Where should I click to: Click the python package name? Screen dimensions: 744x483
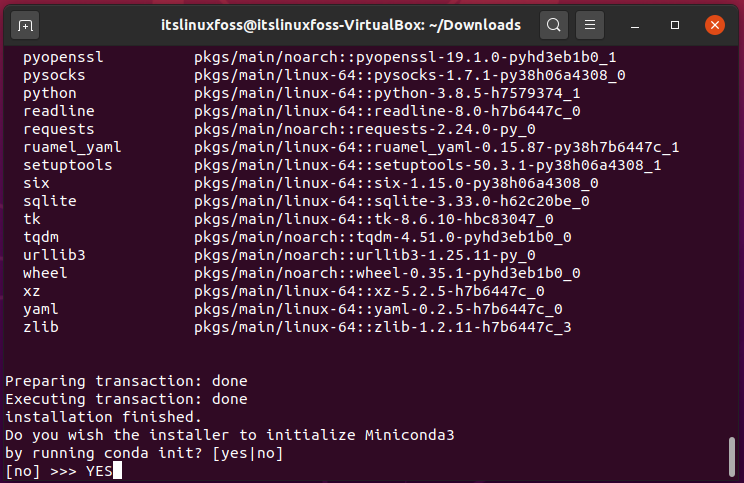click(x=50, y=93)
